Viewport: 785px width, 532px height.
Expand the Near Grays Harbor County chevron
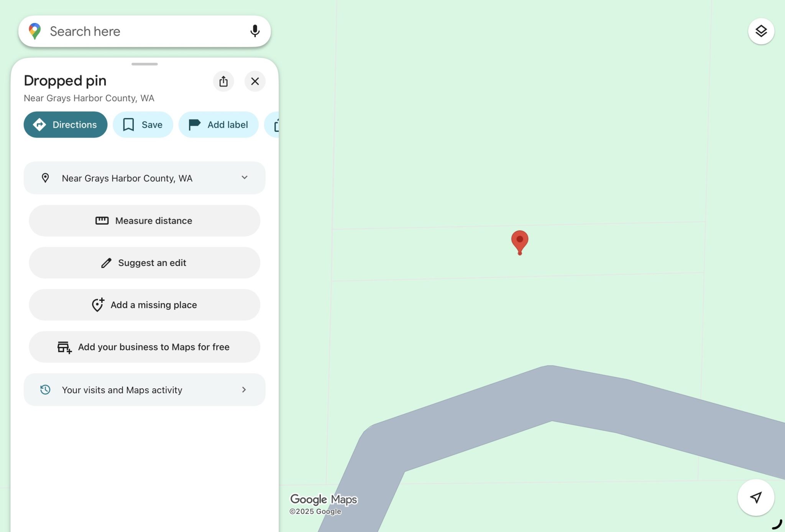[x=244, y=177]
